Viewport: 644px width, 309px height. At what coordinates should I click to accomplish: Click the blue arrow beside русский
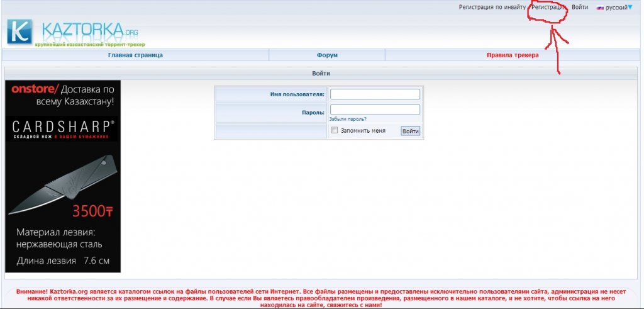coord(630,8)
